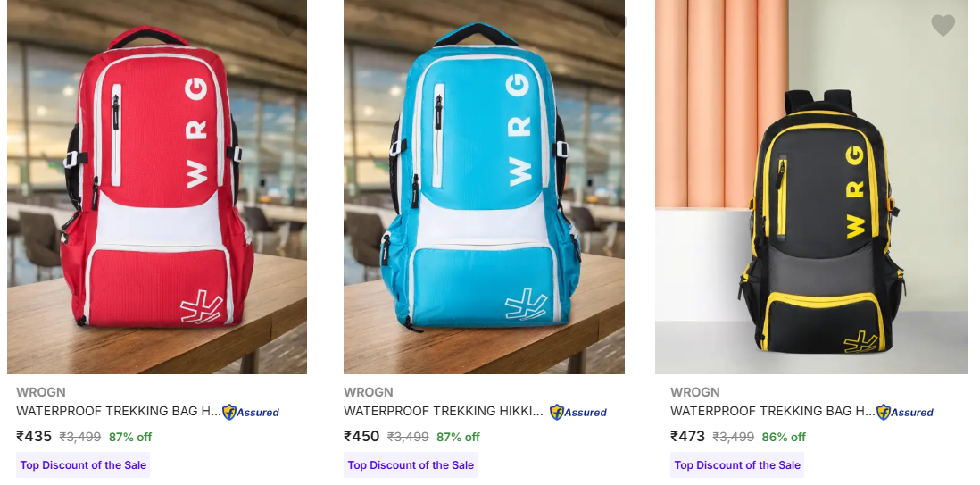Viewport: 980px width, 485px height.
Task: Click Top Discount of the Sale under ₹473
Action: click(737, 465)
